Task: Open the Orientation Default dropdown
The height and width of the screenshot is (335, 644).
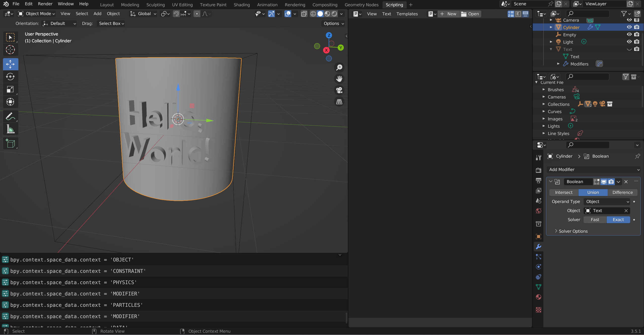Action: coord(59,23)
